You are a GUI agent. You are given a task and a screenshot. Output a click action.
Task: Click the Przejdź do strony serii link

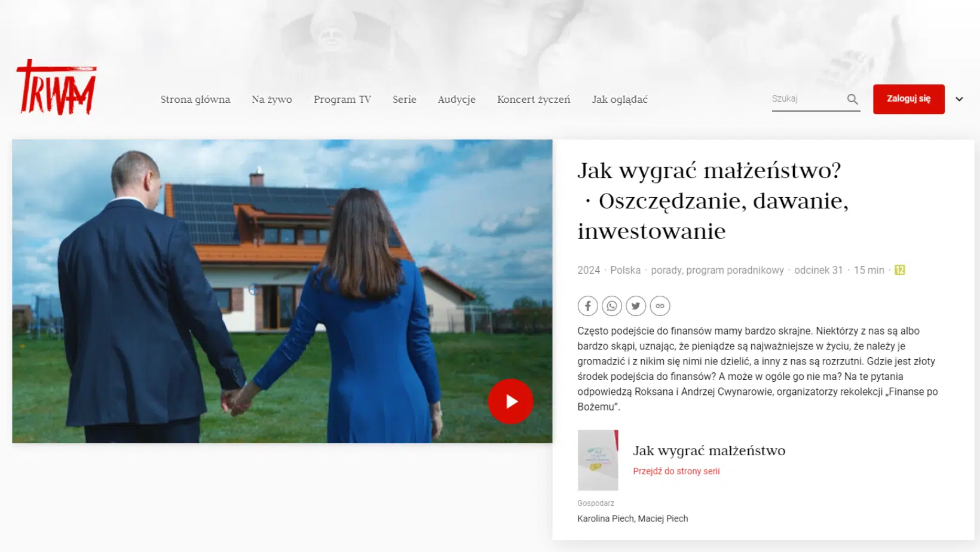676,471
